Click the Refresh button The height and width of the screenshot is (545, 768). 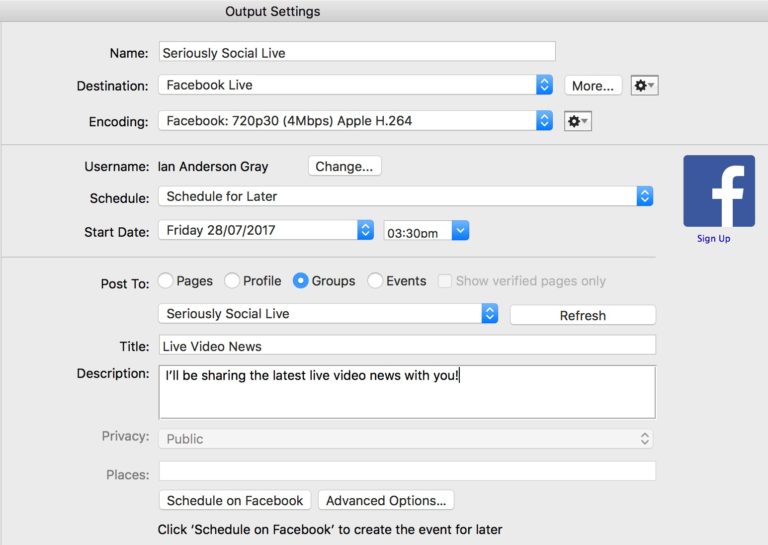point(583,315)
